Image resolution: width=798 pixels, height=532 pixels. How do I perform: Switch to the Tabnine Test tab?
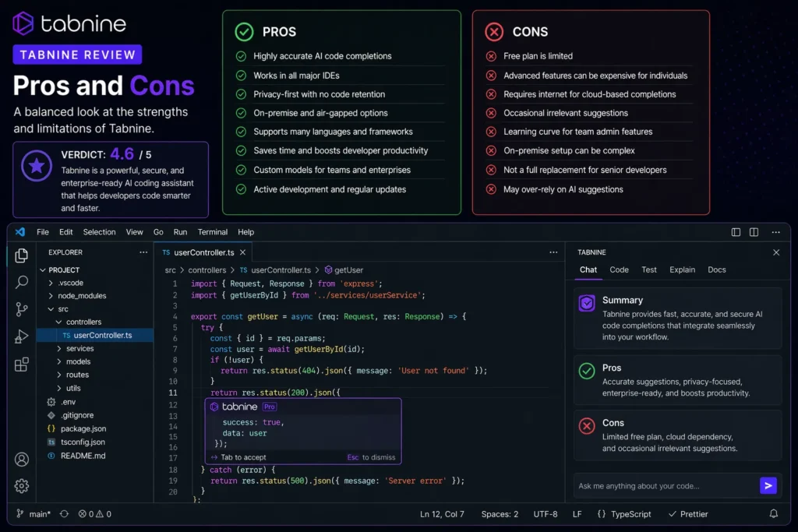point(649,270)
